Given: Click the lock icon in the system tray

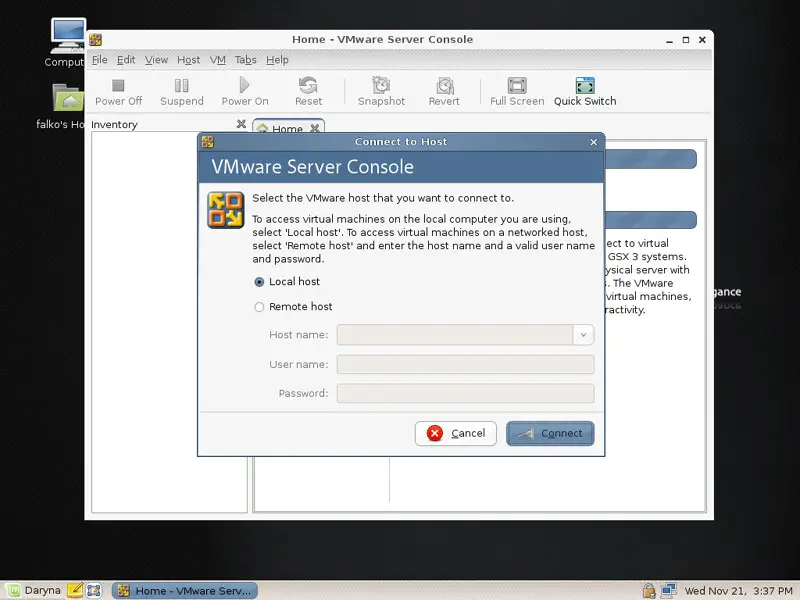Looking at the screenshot, I should (x=648, y=591).
